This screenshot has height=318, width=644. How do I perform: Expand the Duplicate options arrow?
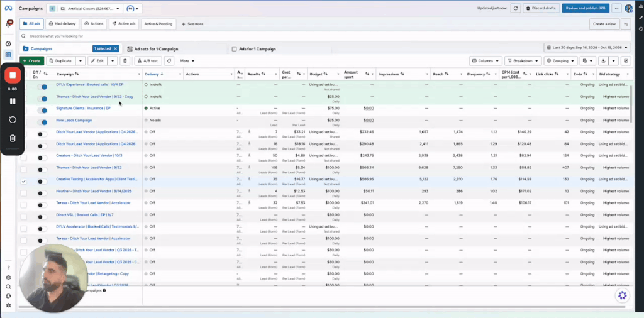[80, 61]
